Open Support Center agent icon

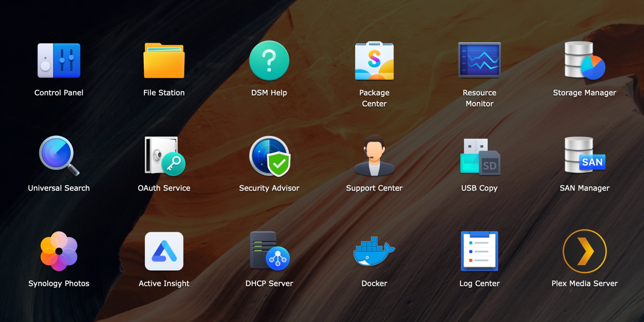coord(374,156)
